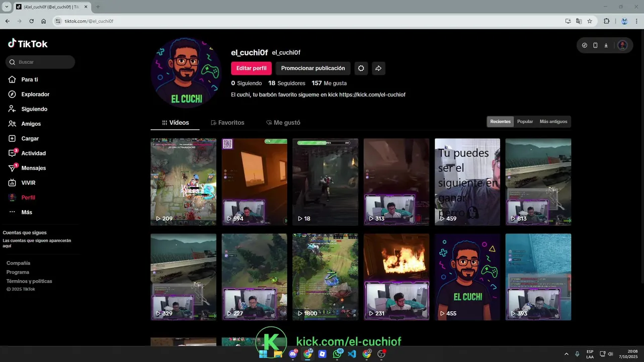Open Mensajes inbox
Viewport: 644px width, 362px height.
coord(33,168)
